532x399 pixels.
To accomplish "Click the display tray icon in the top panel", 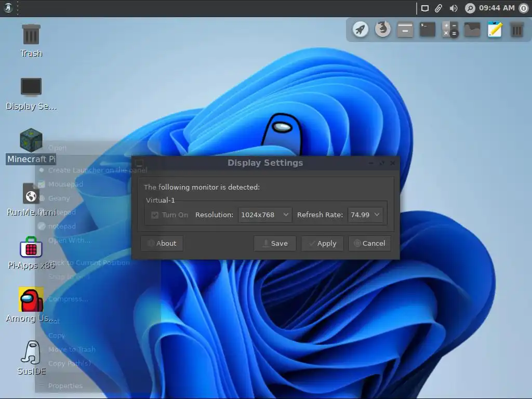I will click(425, 8).
